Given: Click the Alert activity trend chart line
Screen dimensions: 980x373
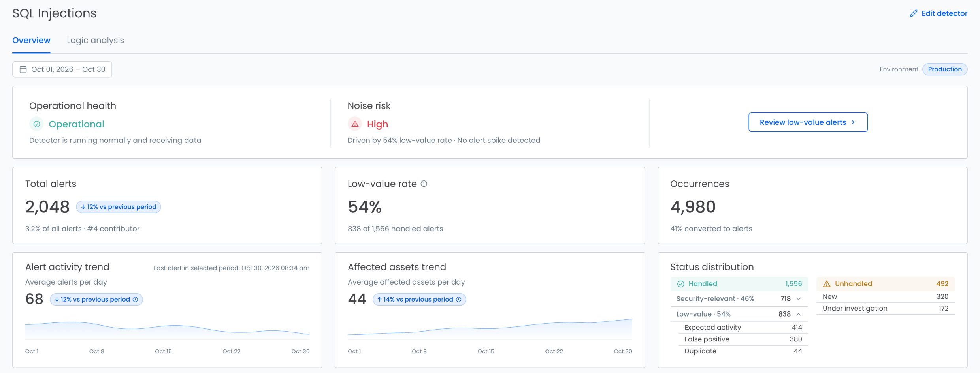Looking at the screenshot, I should (x=167, y=329).
